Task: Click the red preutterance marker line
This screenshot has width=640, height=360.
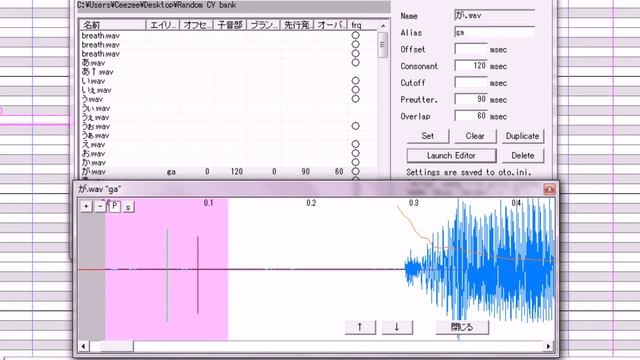Action: pos(198,275)
